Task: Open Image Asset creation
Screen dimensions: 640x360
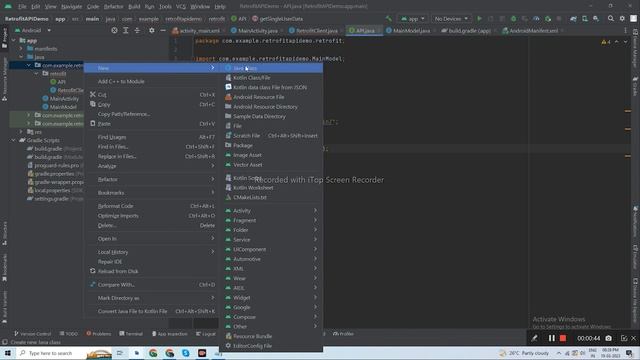Action: click(x=271, y=155)
